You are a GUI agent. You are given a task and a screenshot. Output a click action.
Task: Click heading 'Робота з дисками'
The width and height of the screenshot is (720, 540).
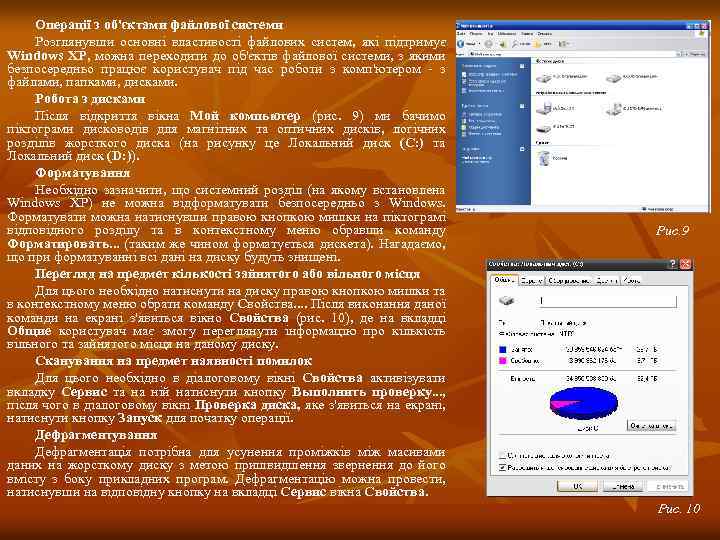coord(90,99)
